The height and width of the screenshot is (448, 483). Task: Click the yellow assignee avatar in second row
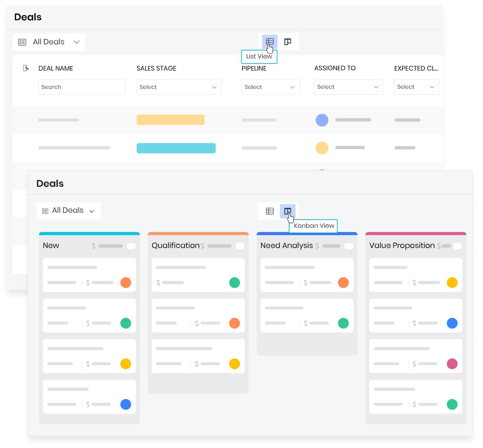pyautogui.click(x=322, y=148)
